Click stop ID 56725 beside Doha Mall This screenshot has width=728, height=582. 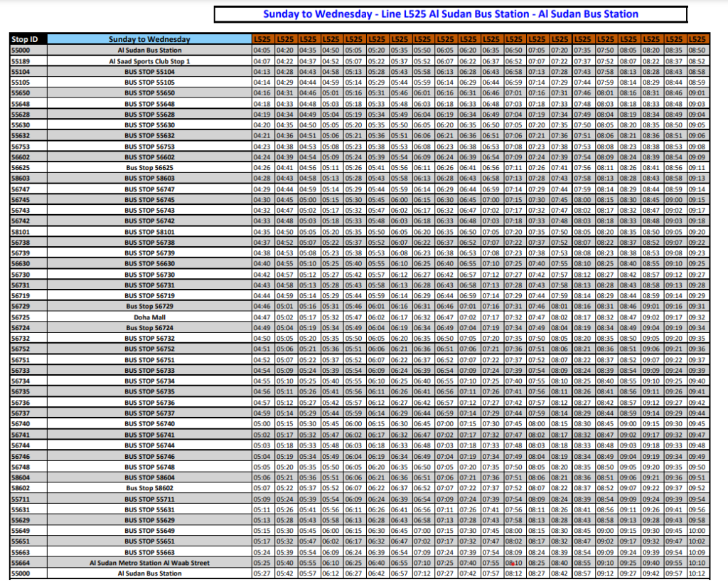(21, 317)
